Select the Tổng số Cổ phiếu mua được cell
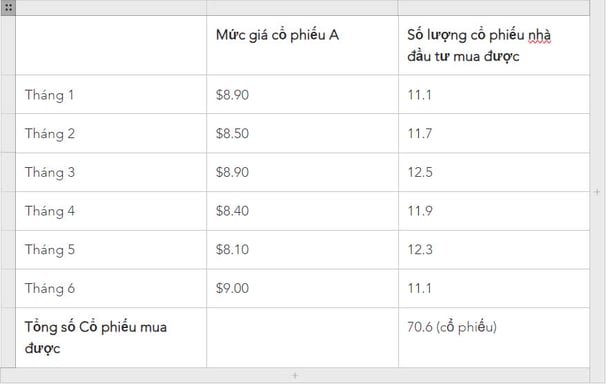The height and width of the screenshot is (384, 606). (x=111, y=338)
